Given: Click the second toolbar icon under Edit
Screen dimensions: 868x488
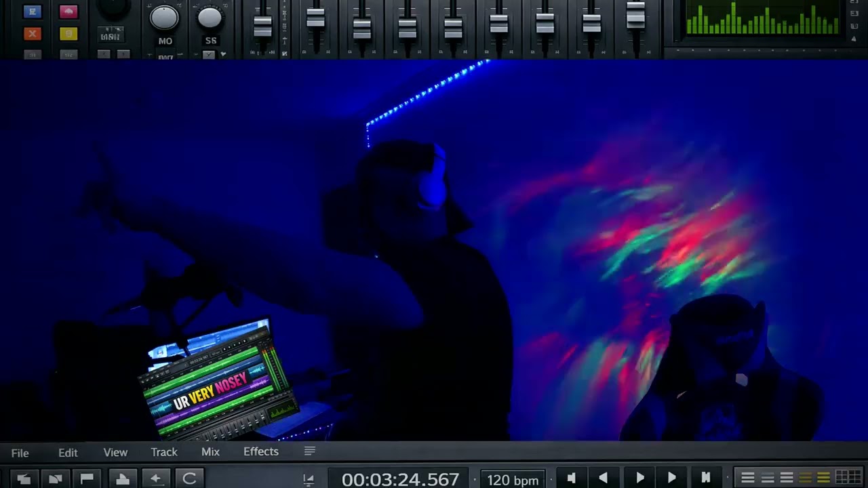Looking at the screenshot, I should click(56, 479).
